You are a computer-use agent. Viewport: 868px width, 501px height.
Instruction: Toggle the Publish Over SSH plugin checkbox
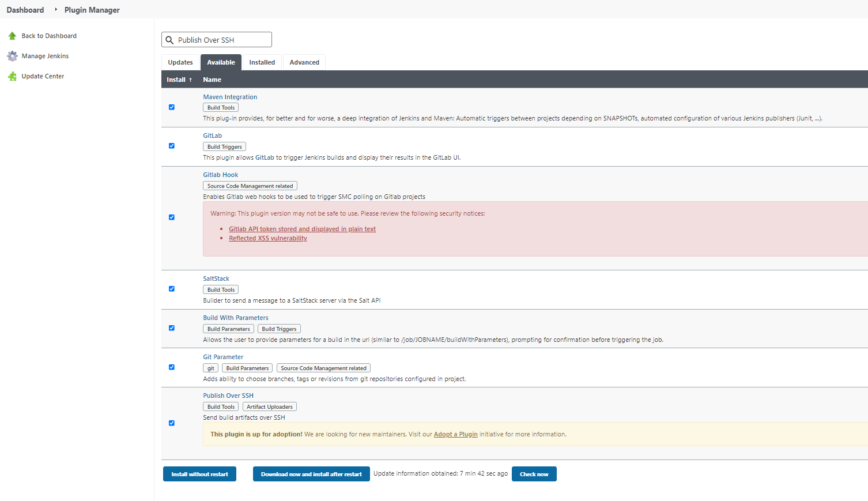[172, 423]
